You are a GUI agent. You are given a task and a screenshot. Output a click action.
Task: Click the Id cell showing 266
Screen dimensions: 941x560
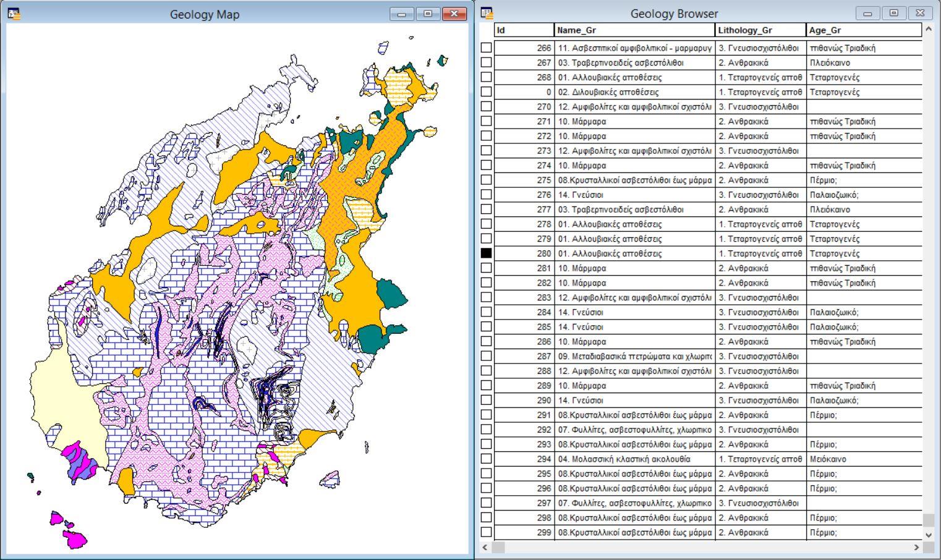click(x=524, y=48)
